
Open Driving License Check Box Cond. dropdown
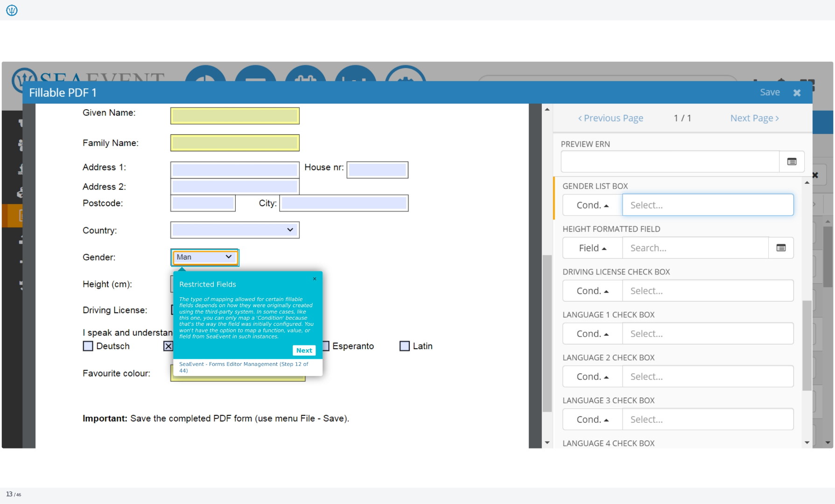[592, 291]
